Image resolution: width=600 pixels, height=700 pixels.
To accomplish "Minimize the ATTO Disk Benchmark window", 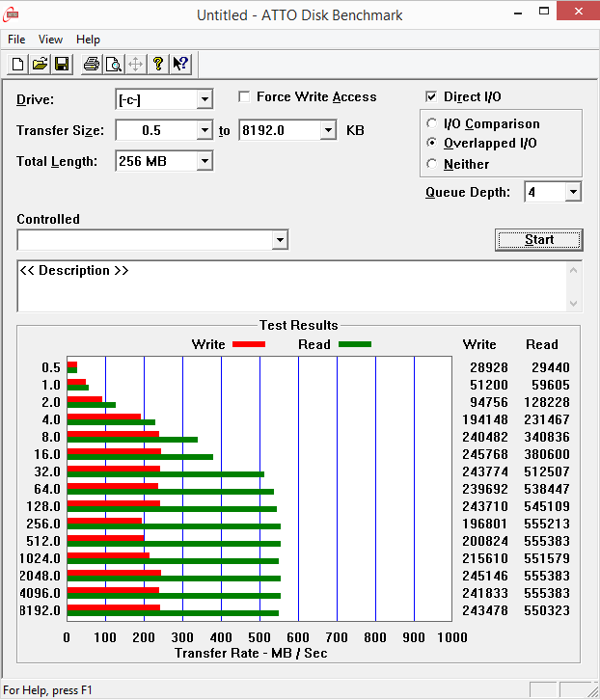I will pyautogui.click(x=518, y=13).
